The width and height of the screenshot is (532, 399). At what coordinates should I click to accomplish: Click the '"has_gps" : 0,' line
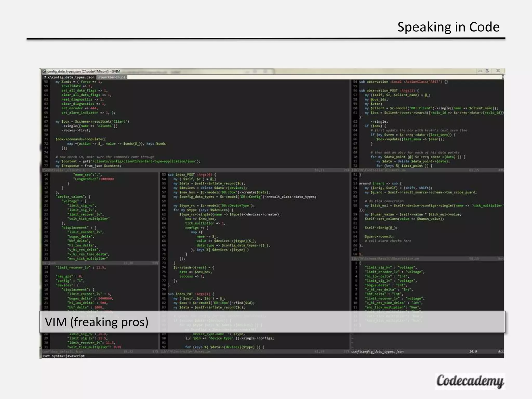[69, 276]
